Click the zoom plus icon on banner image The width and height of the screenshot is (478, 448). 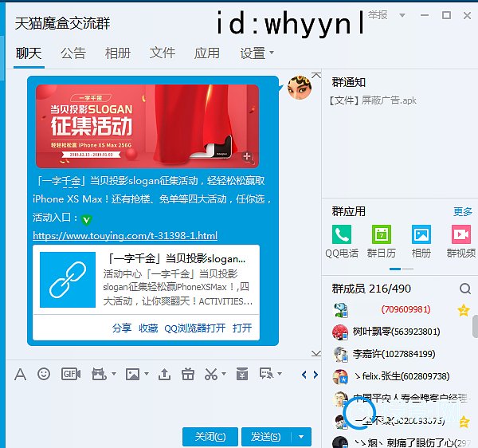pos(248,157)
